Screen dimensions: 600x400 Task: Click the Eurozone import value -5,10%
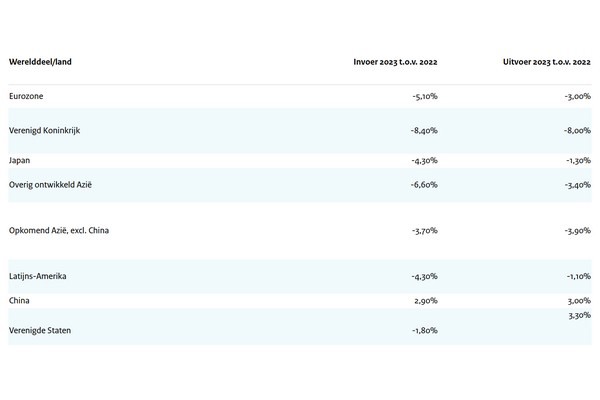(x=424, y=96)
